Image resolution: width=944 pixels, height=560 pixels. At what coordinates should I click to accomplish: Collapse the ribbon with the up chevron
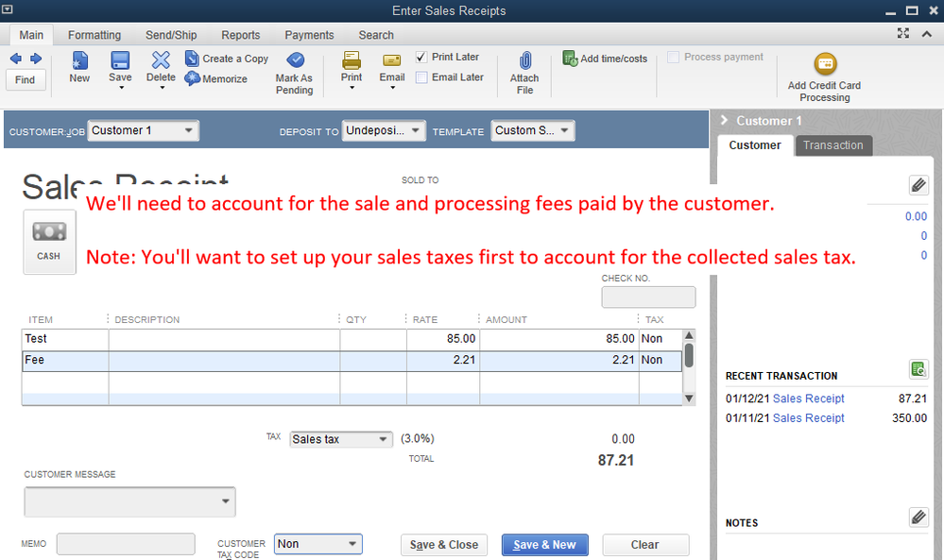(x=927, y=34)
